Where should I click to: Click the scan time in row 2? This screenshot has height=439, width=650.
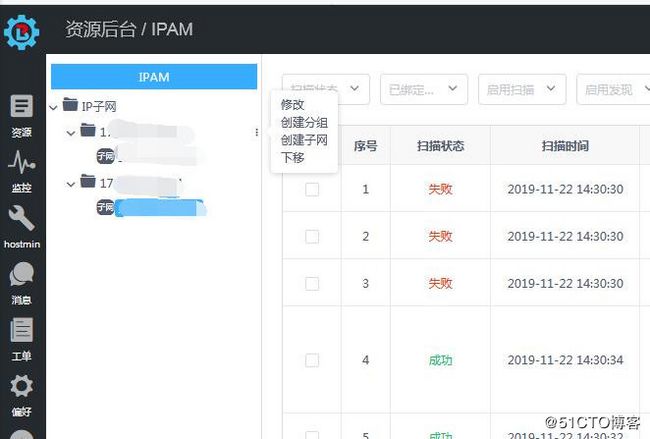pos(565,237)
